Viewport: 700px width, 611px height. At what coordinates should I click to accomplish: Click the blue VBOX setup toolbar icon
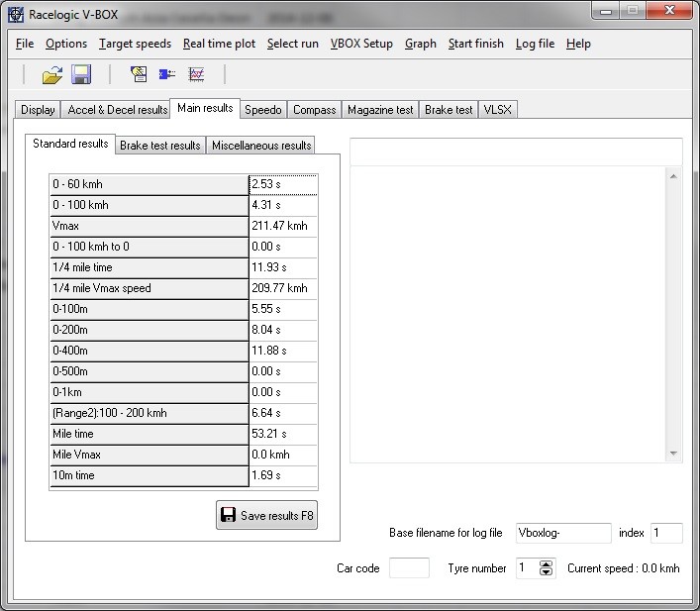pyautogui.click(x=167, y=74)
